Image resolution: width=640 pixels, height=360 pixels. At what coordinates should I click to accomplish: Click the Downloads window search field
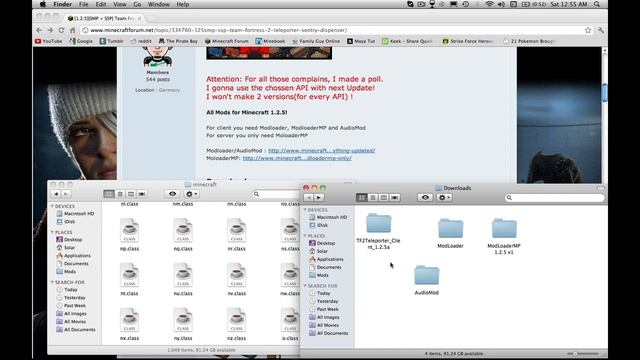[555, 198]
